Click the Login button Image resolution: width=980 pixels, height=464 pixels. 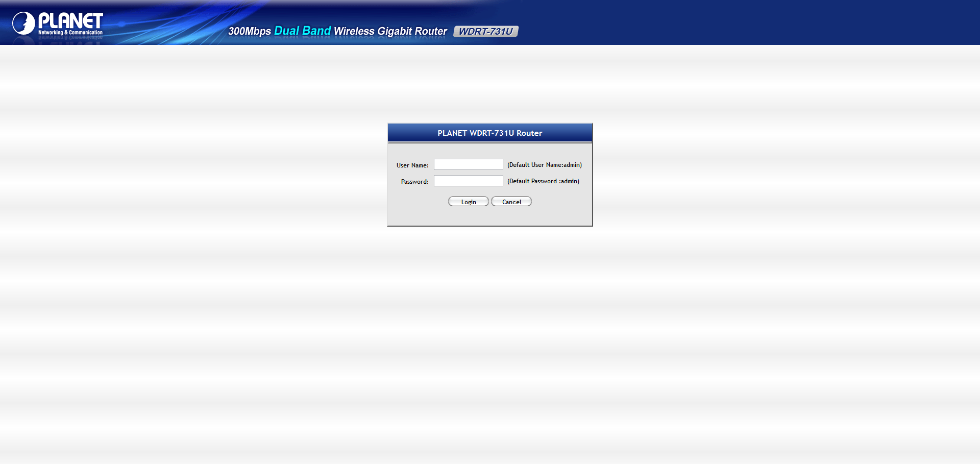pos(468,202)
